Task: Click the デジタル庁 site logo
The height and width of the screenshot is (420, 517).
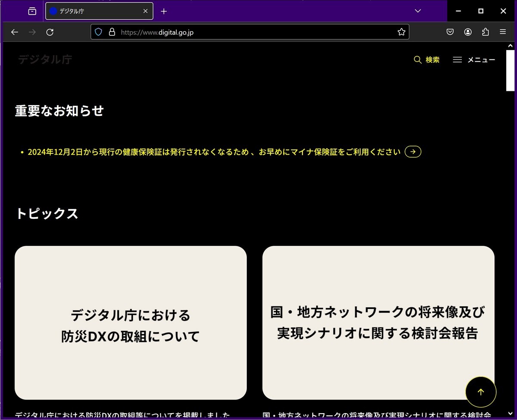Action: [x=45, y=59]
